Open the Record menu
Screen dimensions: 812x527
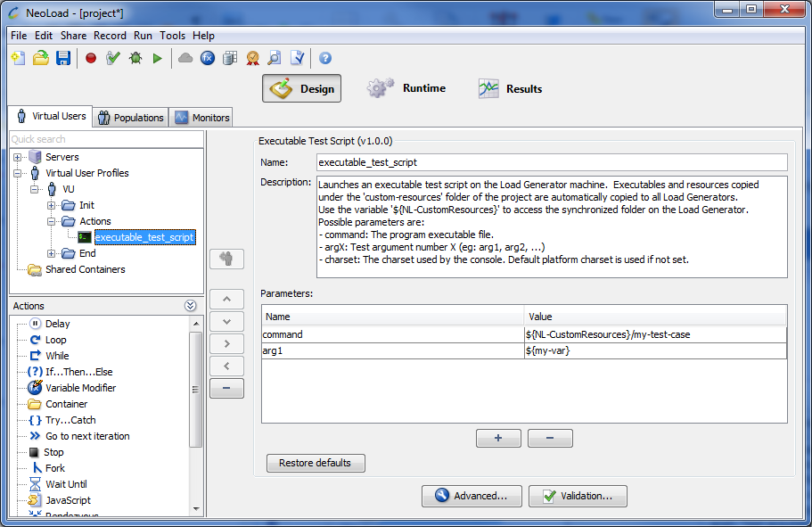110,36
